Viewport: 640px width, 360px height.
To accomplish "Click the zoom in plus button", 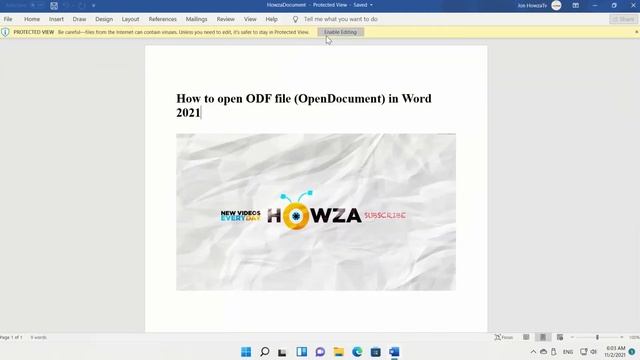I will coord(622,338).
